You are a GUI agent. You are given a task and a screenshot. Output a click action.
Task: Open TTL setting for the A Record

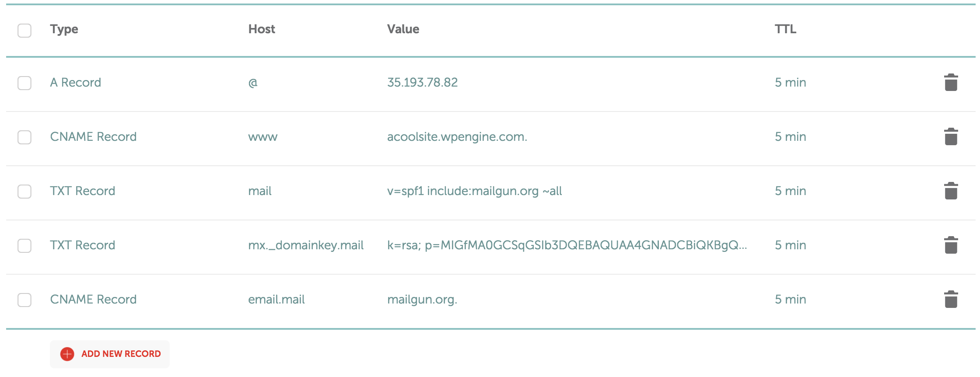pyautogui.click(x=790, y=83)
